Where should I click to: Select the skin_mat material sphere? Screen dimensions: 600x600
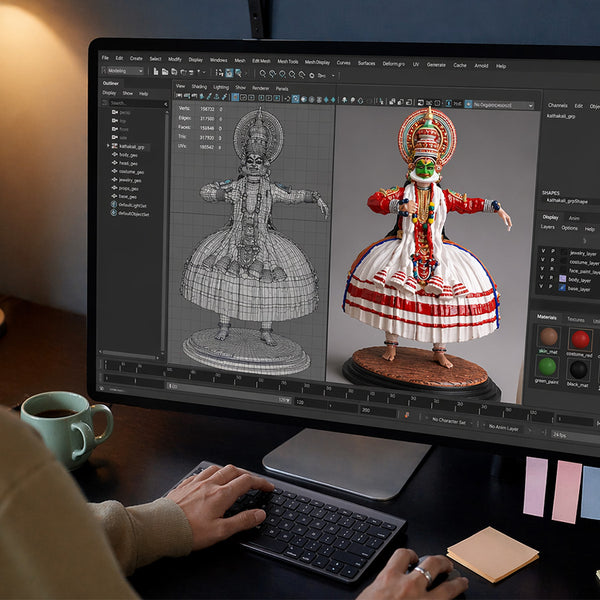549,337
